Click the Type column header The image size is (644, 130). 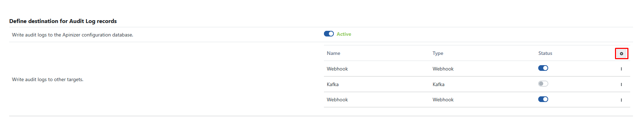coord(438,53)
